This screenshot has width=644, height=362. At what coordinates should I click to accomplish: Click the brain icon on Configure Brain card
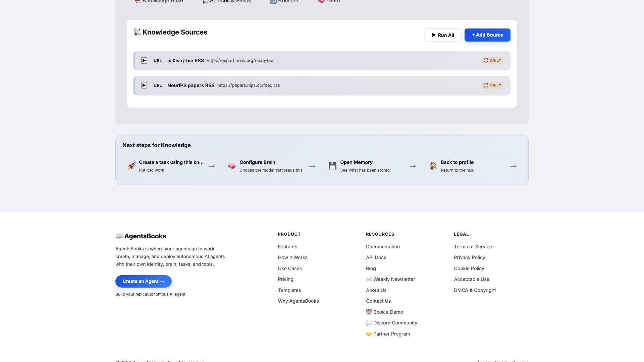click(232, 166)
